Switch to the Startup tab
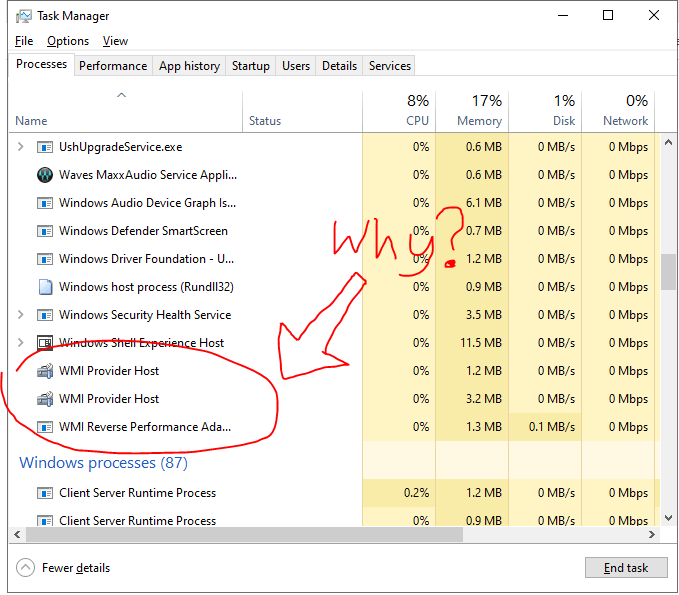The image size is (679, 595). [251, 66]
